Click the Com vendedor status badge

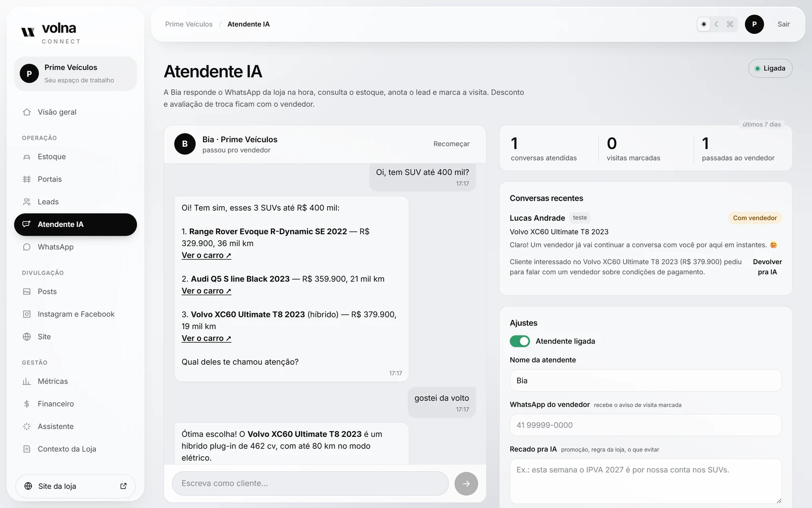click(x=755, y=218)
